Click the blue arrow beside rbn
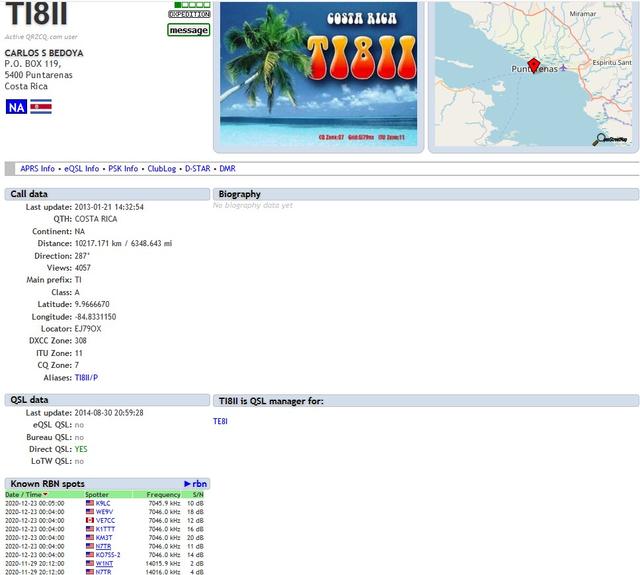 tap(187, 484)
